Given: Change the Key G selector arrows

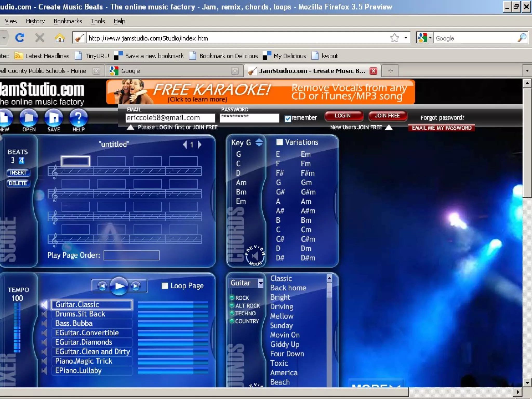Looking at the screenshot, I should 259,142.
